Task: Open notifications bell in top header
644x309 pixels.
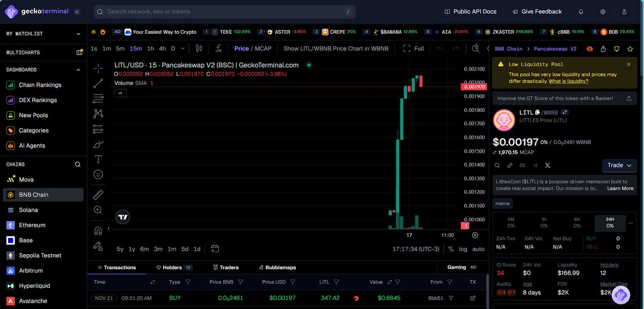Action: (581, 11)
